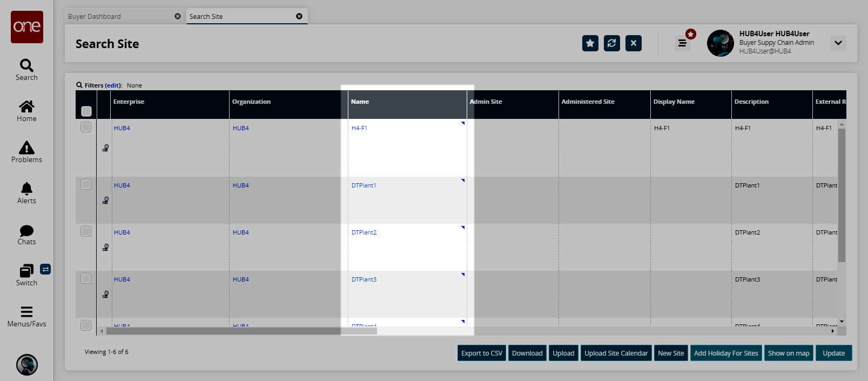Open the DTPlant3 site name link

tap(364, 279)
